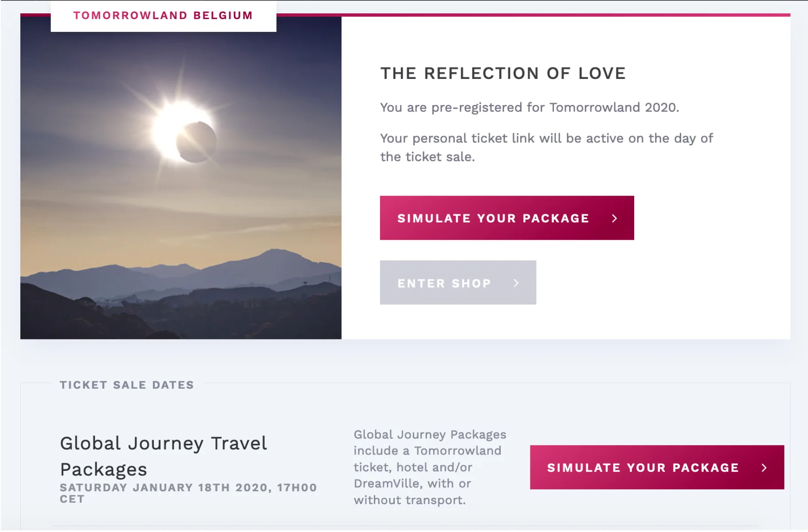The height and width of the screenshot is (532, 808).
Task: Click the chevron on the Ticket Sale Dates Simulate button
Action: (x=764, y=468)
